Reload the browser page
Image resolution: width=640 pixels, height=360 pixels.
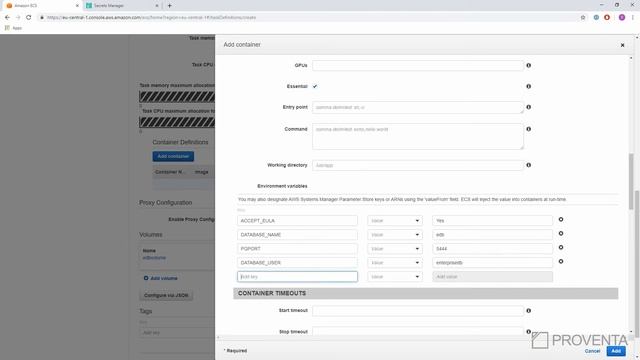click(29, 18)
